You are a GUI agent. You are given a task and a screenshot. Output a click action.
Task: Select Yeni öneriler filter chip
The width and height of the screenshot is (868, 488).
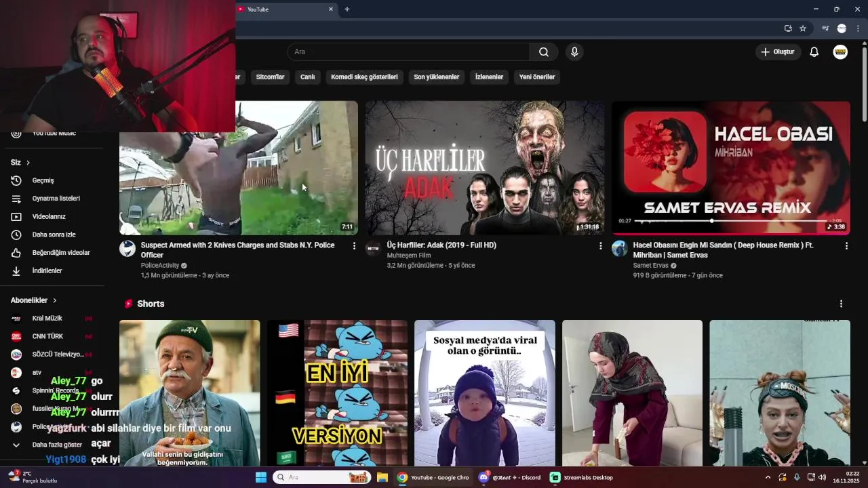click(537, 77)
